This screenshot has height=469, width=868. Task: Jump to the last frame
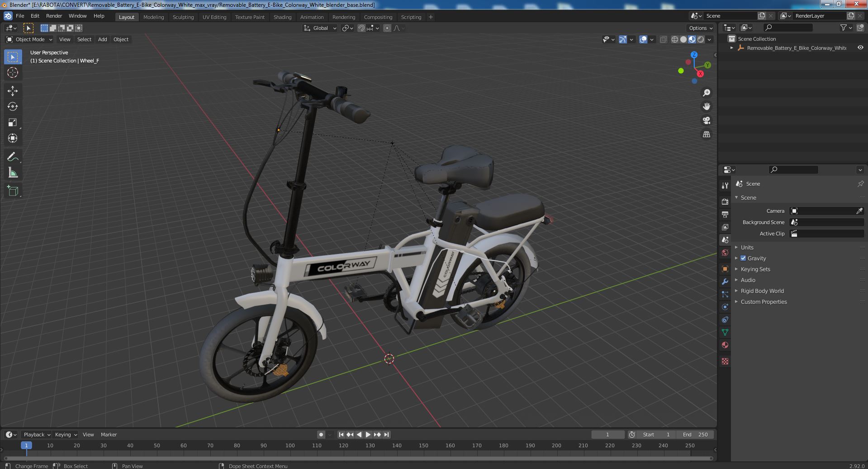click(386, 435)
